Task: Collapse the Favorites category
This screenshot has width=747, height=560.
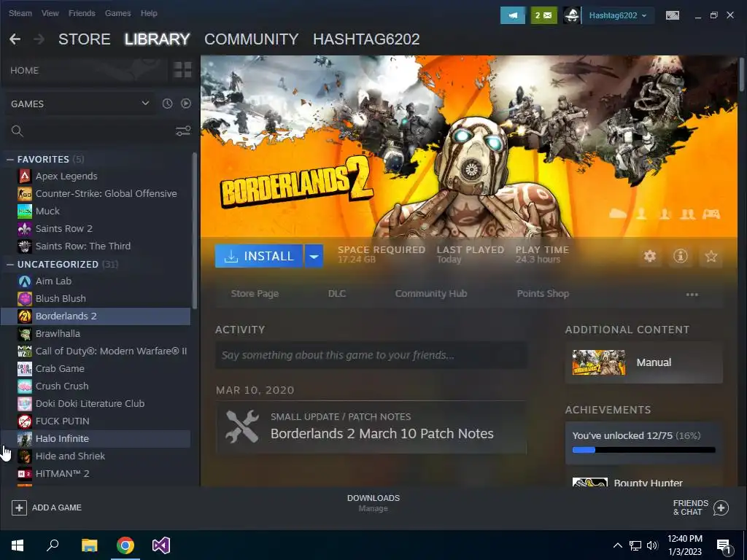Action: point(10,159)
